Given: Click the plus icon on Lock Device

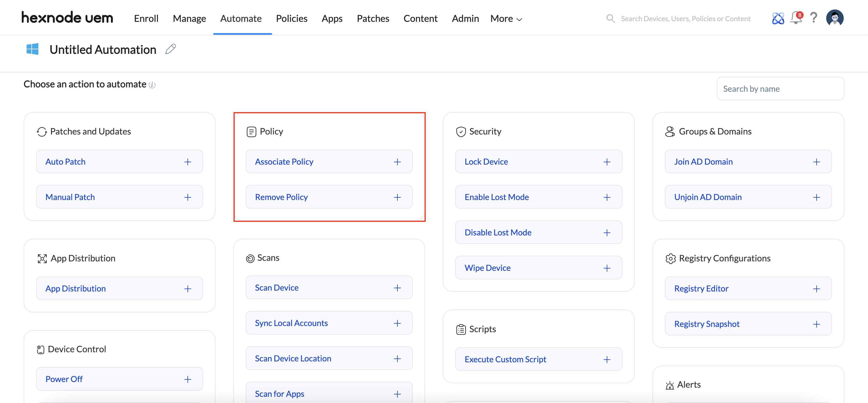Looking at the screenshot, I should [x=606, y=162].
